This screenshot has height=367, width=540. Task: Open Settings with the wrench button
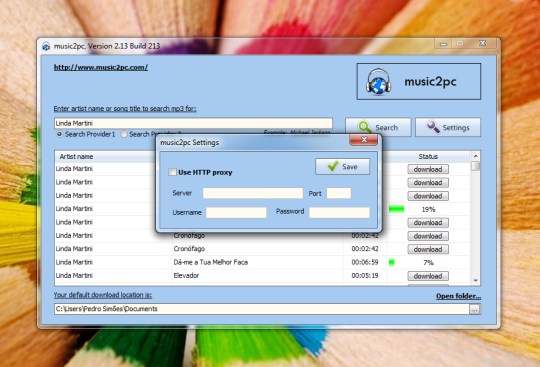(x=448, y=127)
